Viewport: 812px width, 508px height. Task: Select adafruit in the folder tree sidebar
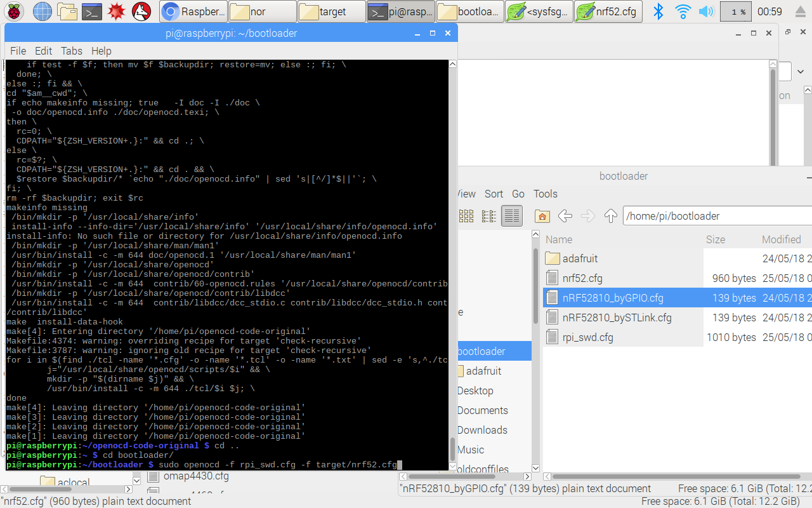tap(484, 371)
